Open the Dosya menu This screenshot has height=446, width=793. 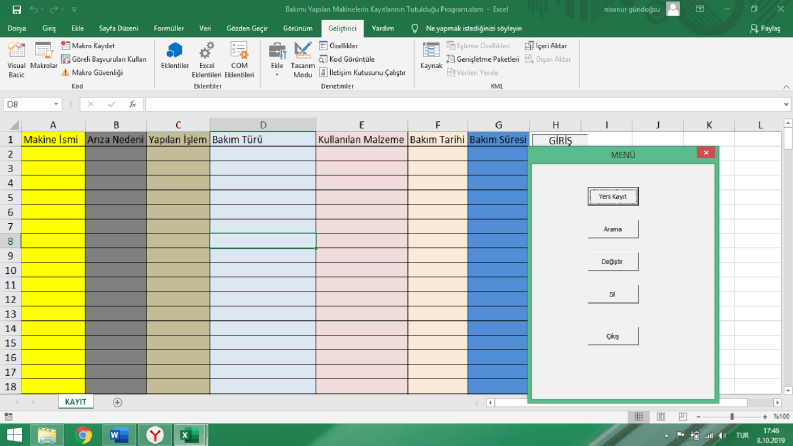(x=17, y=28)
